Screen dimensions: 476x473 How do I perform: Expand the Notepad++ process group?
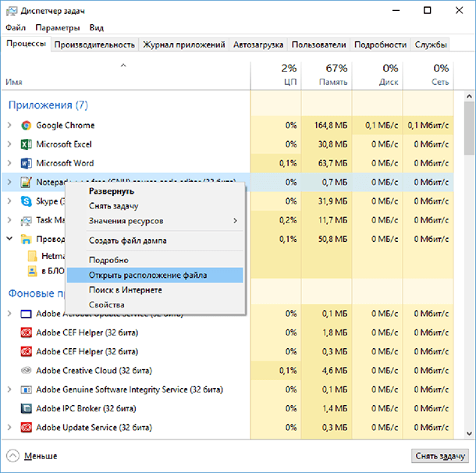(x=9, y=182)
